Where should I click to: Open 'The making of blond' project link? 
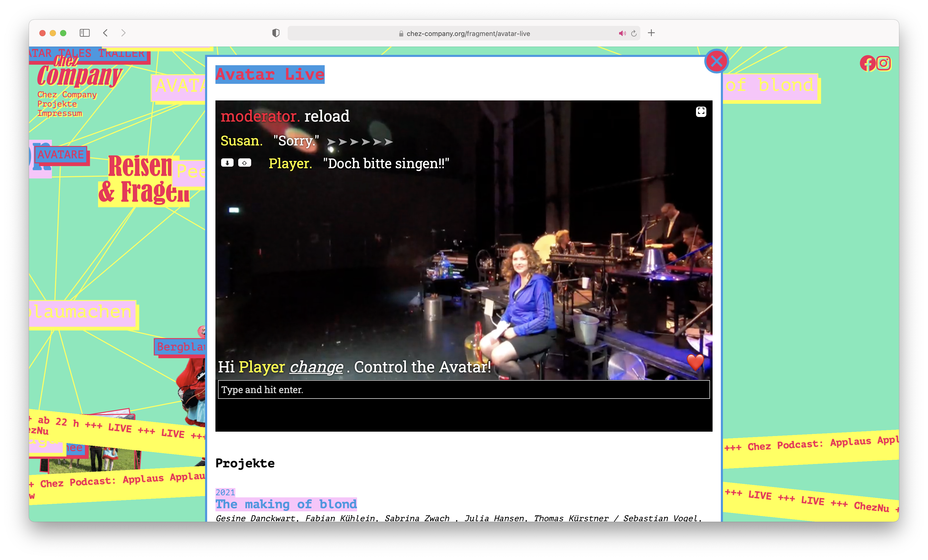coord(286,504)
